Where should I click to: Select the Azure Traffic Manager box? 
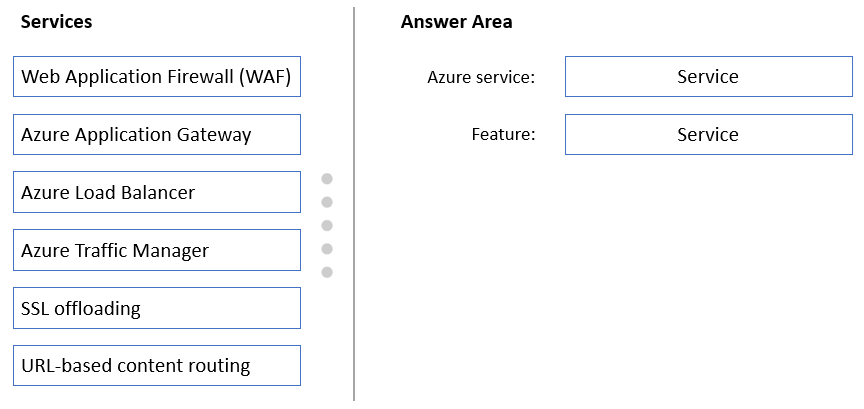click(157, 250)
